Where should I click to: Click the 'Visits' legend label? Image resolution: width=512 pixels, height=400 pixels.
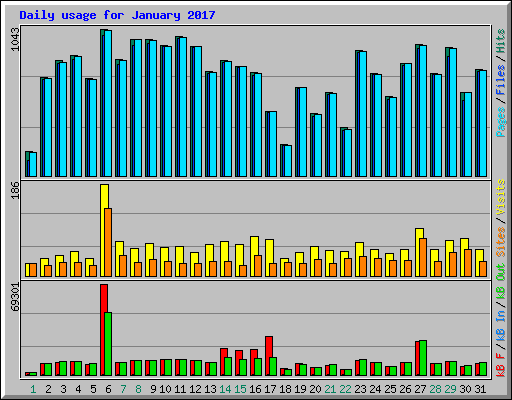point(500,197)
